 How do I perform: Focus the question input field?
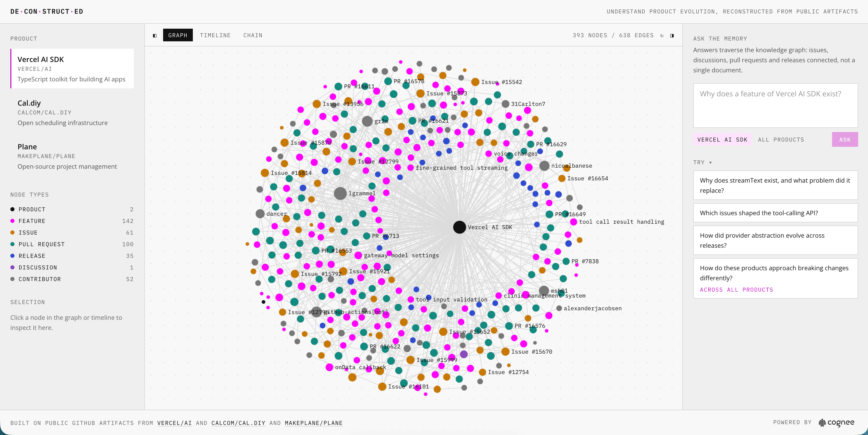(775, 105)
